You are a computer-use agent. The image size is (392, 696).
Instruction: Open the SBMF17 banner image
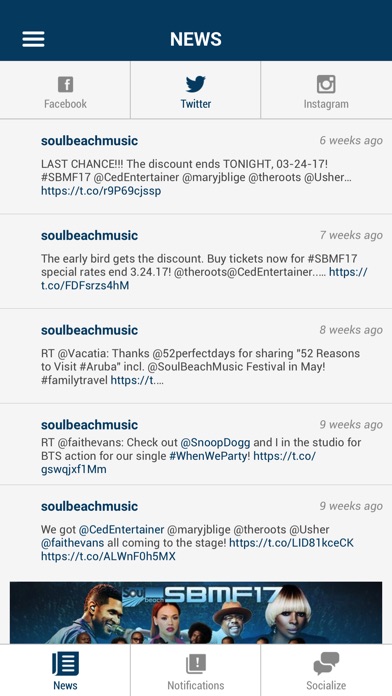[x=196, y=613]
